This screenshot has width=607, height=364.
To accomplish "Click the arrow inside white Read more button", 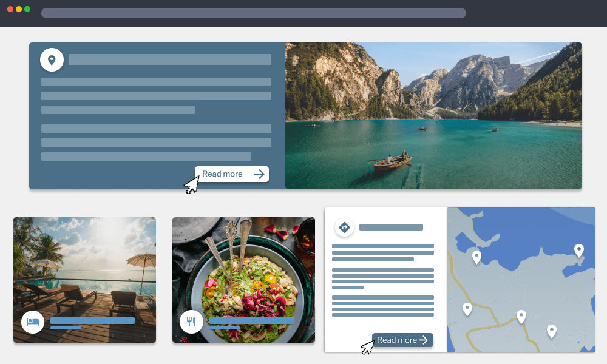I will (259, 174).
